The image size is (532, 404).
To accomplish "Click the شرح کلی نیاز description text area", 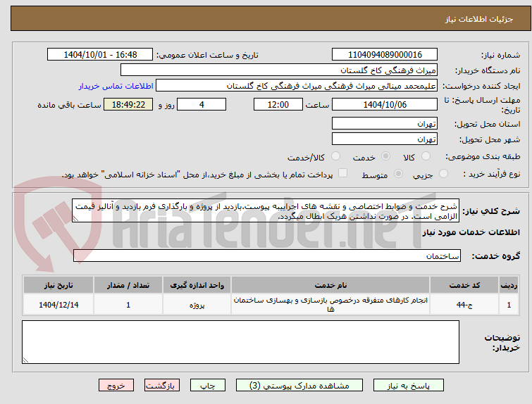I will coord(266,211).
